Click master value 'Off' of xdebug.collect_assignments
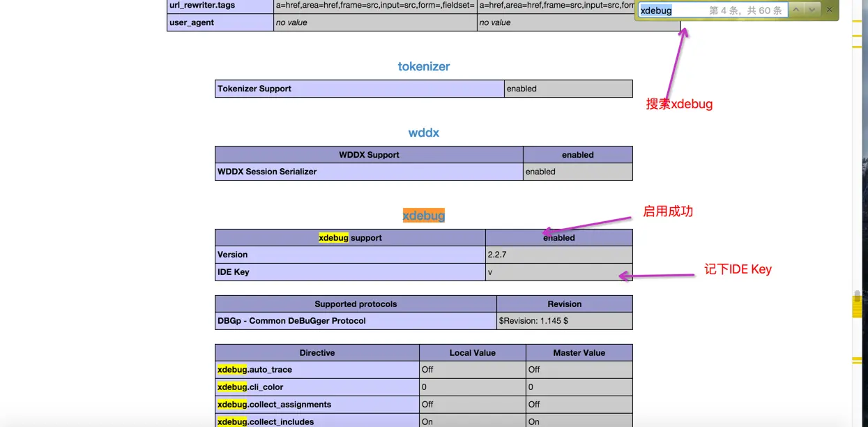The width and height of the screenshot is (868, 427). point(579,405)
